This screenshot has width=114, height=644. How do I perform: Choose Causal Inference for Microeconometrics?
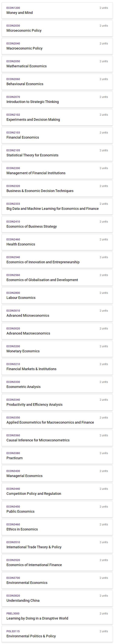57,438
